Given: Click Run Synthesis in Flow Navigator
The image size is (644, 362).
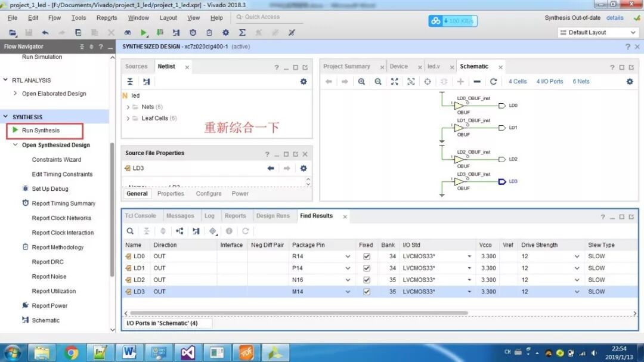Looking at the screenshot, I should click(41, 130).
